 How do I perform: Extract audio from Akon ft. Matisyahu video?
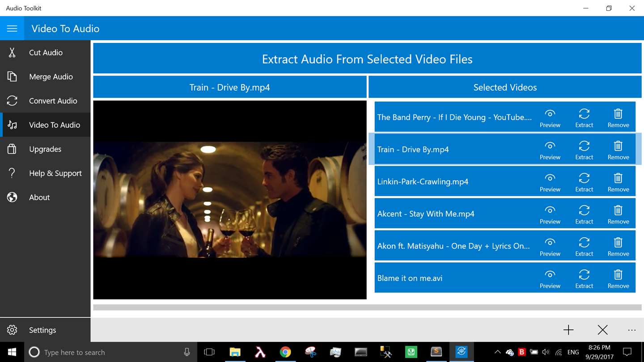pos(584,247)
